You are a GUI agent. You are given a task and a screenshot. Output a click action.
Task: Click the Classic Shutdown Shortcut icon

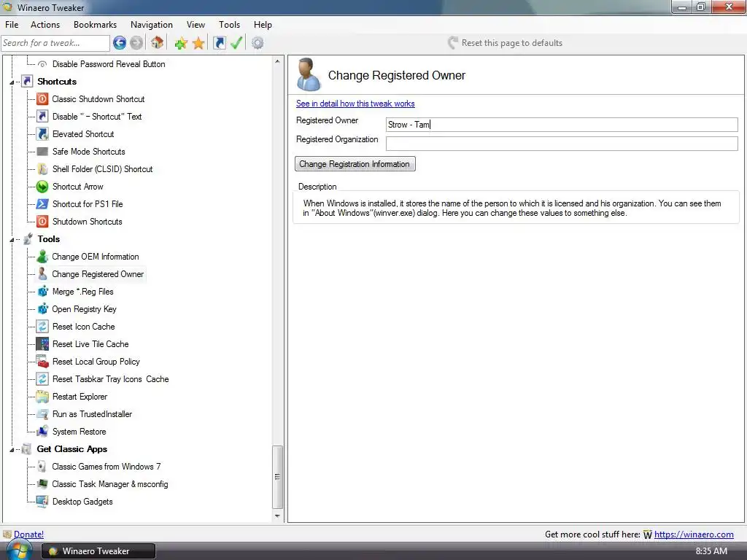42,99
